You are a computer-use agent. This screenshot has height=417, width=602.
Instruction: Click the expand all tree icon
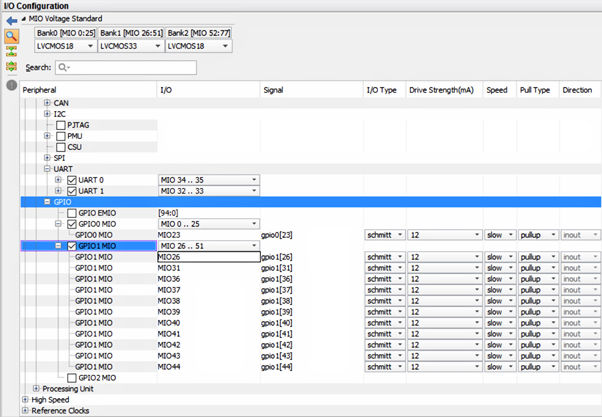click(12, 67)
